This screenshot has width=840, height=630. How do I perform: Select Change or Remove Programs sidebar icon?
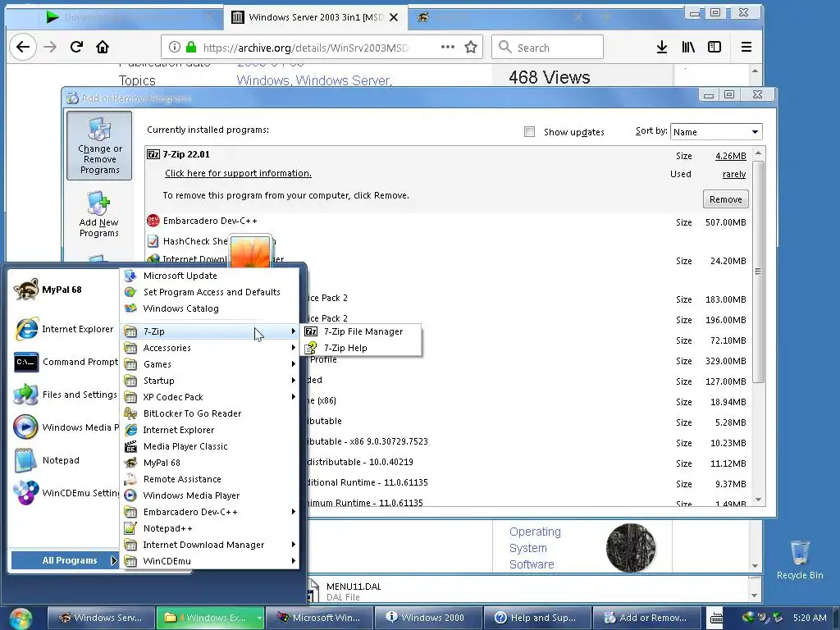[99, 146]
